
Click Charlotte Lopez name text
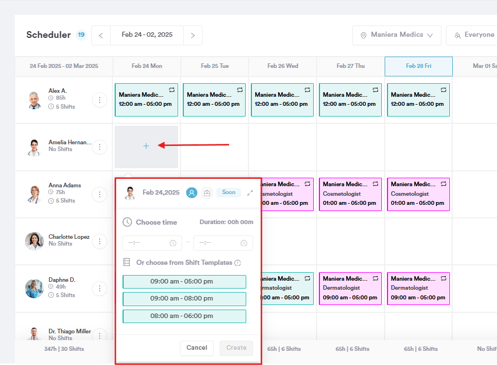(x=69, y=237)
